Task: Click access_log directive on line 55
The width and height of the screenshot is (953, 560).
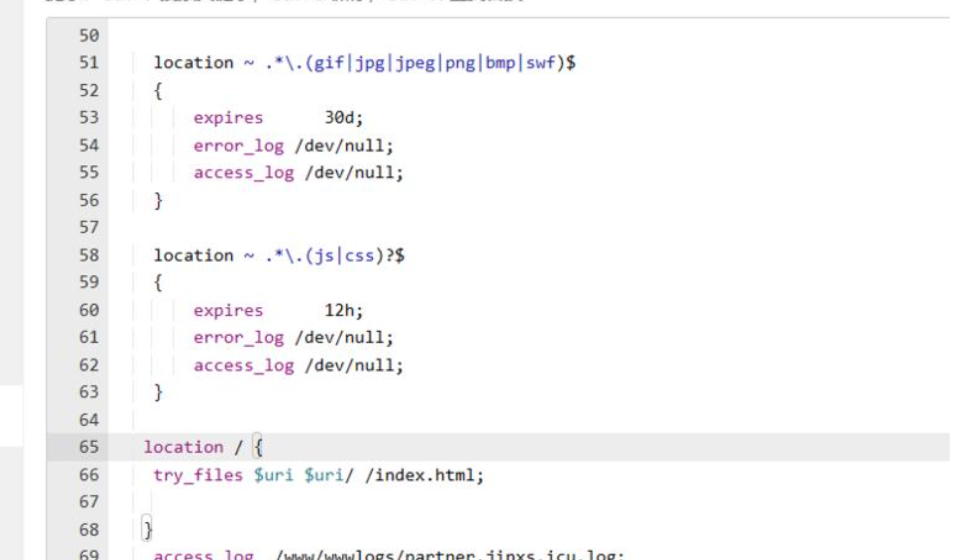Action: [244, 173]
